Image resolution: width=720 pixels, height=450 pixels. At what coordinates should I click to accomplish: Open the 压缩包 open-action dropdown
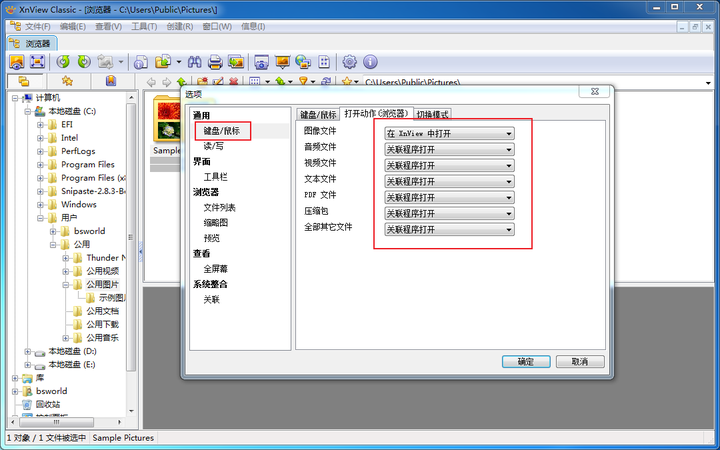tap(449, 214)
